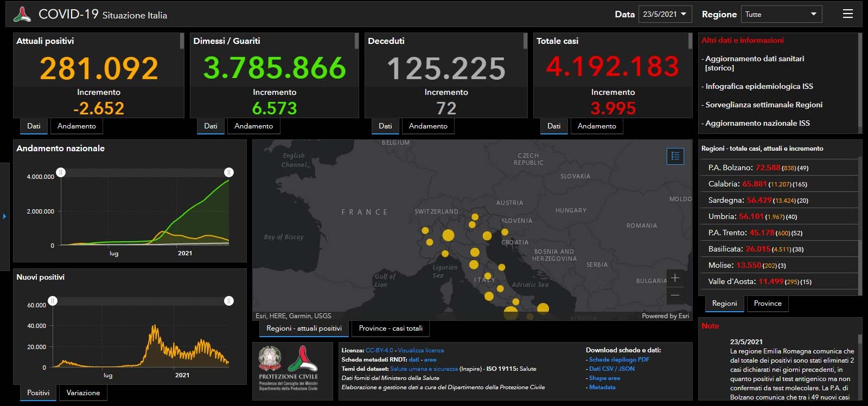Open Andamento tab under Deceduti
This screenshot has height=406, width=868.
[x=428, y=126]
